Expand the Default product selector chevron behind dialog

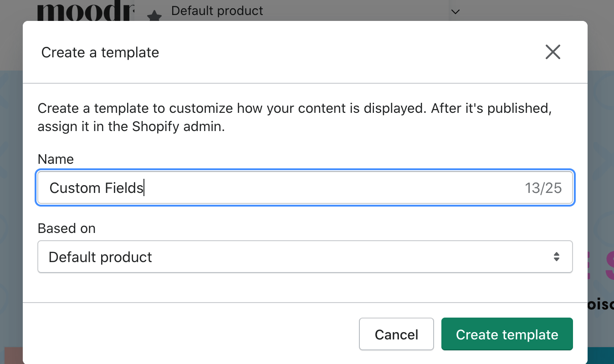455,11
